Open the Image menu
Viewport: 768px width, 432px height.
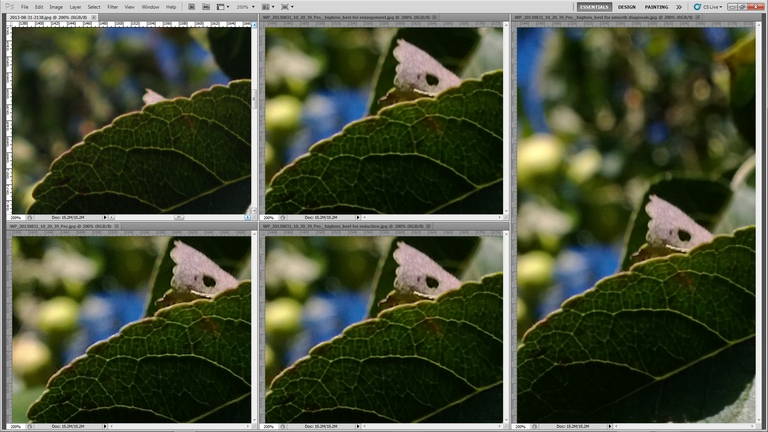(56, 7)
